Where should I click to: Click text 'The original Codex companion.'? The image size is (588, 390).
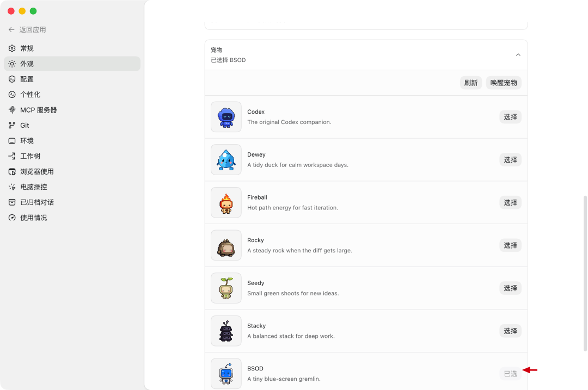click(x=289, y=122)
